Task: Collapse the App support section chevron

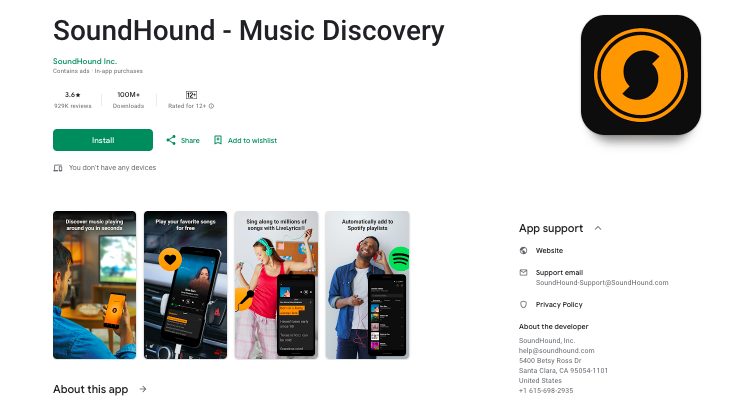Action: [598, 228]
